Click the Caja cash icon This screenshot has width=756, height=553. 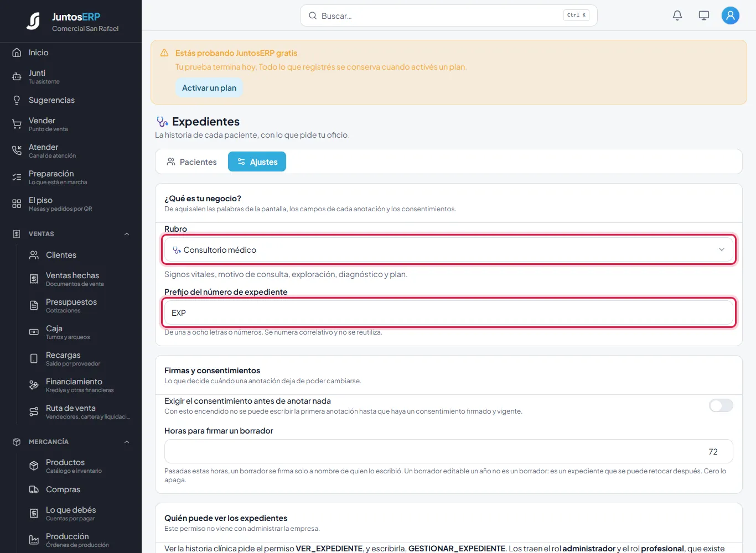(x=34, y=332)
